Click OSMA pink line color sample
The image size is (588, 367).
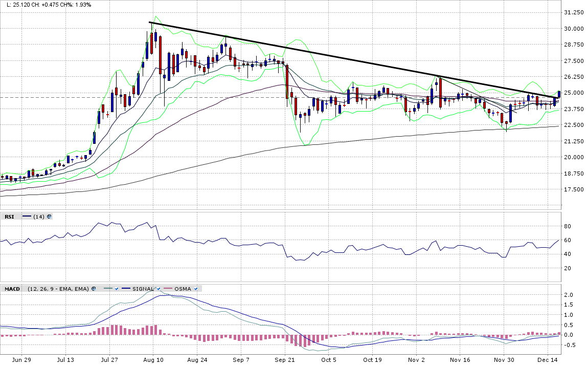[168, 288]
